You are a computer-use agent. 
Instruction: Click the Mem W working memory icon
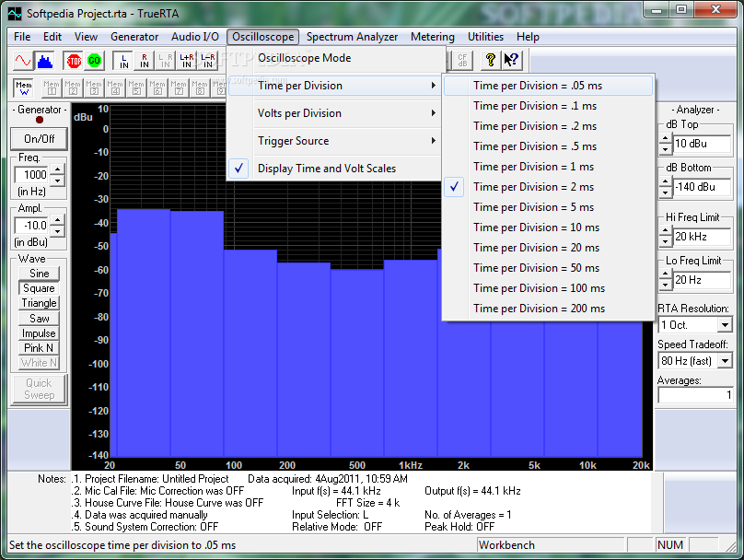23,87
